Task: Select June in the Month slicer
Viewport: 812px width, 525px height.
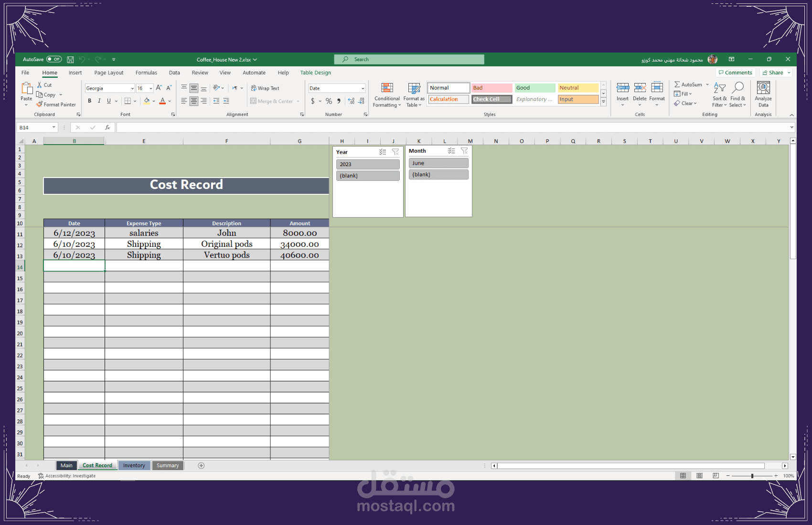Action: pyautogui.click(x=438, y=163)
